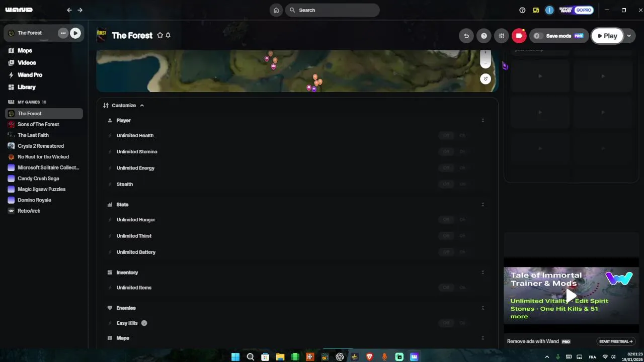Screen dimensions: 644x362
Task: Open the sliders settings button
Action: [x=502, y=36]
